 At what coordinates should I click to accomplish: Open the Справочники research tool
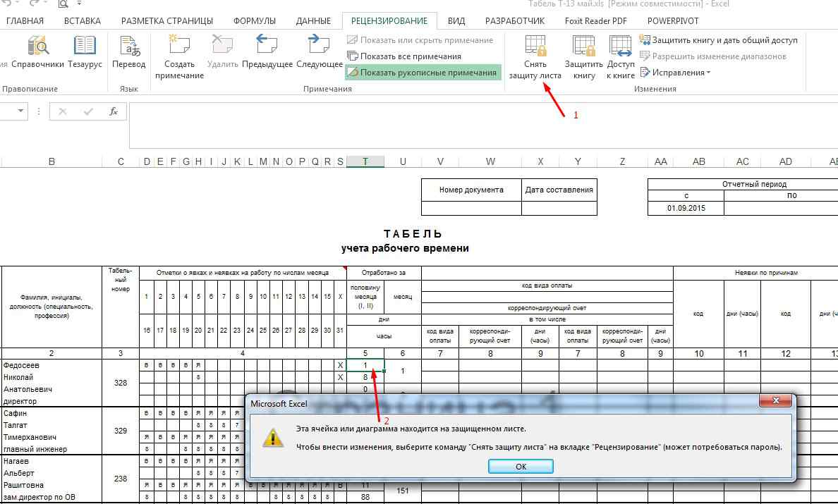pyautogui.click(x=37, y=51)
